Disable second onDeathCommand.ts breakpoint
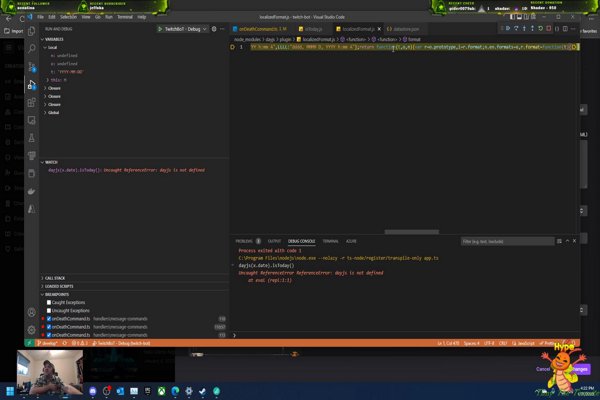This screenshot has width=600, height=400. pos(49,327)
